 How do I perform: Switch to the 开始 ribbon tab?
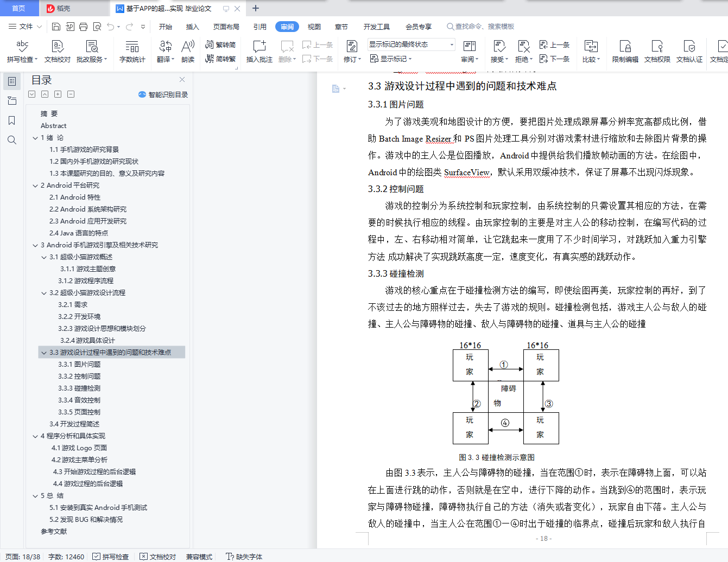tap(166, 27)
